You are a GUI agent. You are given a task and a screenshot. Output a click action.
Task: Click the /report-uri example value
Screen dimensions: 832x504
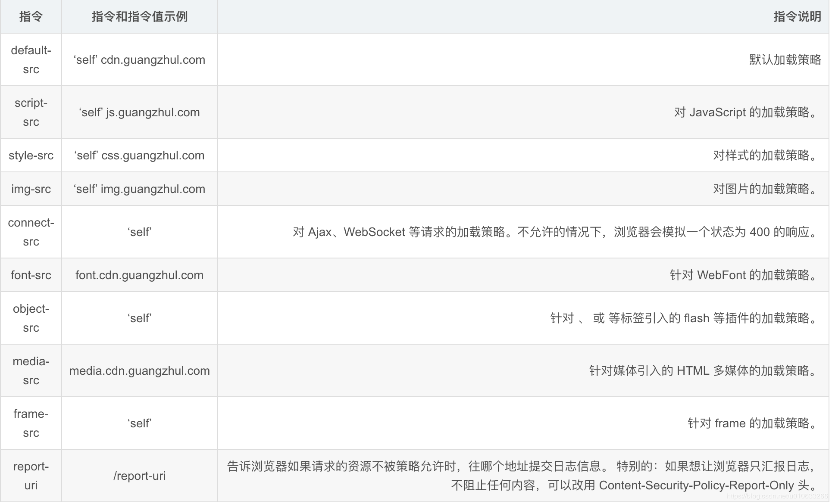(140, 476)
